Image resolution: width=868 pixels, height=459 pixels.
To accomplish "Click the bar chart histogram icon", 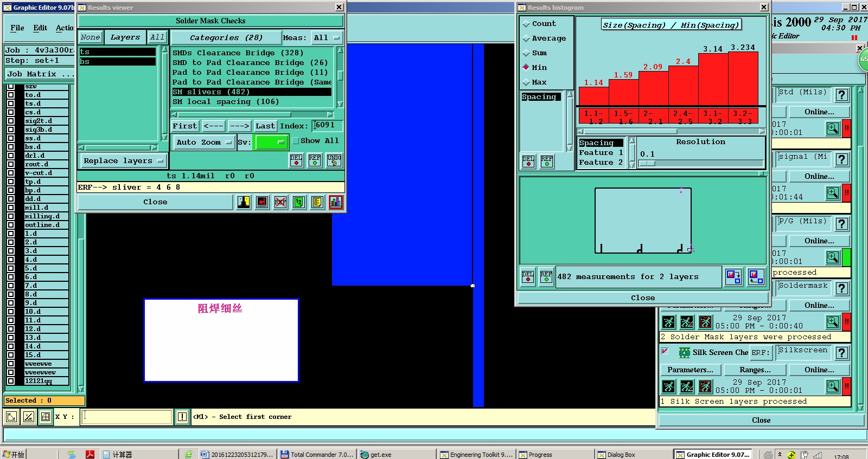I will (336, 202).
